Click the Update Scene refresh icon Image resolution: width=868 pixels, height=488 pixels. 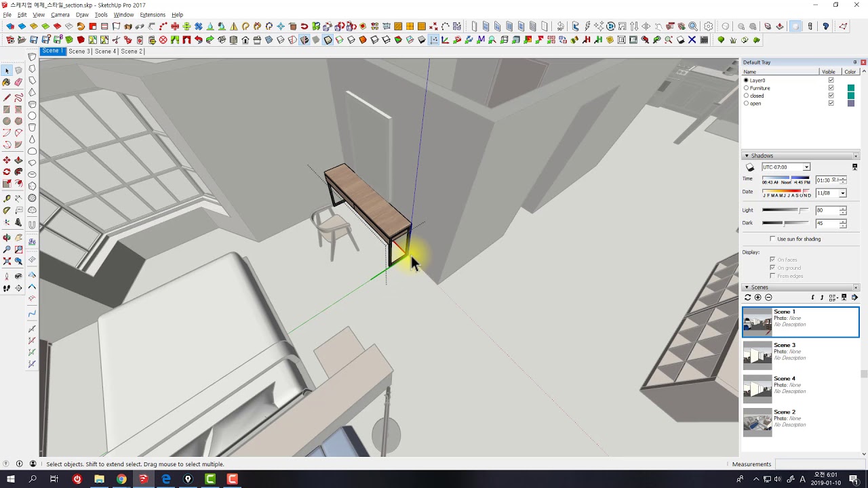[748, 298]
